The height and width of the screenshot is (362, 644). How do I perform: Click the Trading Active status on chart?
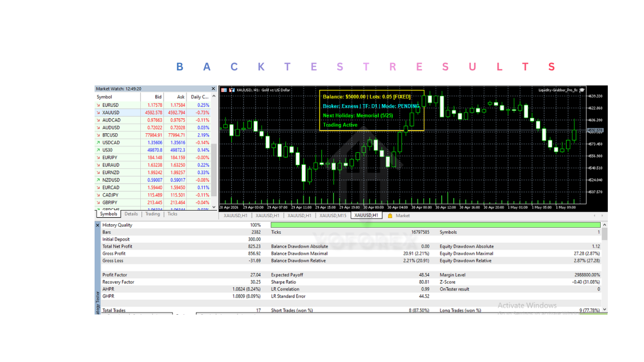coord(340,125)
